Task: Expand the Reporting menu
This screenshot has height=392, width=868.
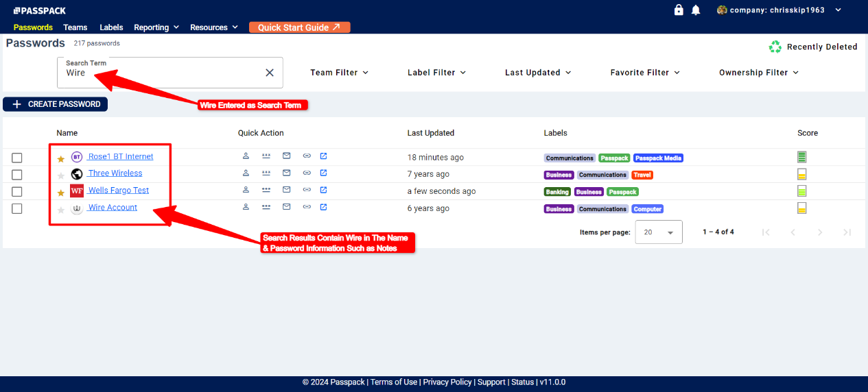Action: pyautogui.click(x=156, y=27)
